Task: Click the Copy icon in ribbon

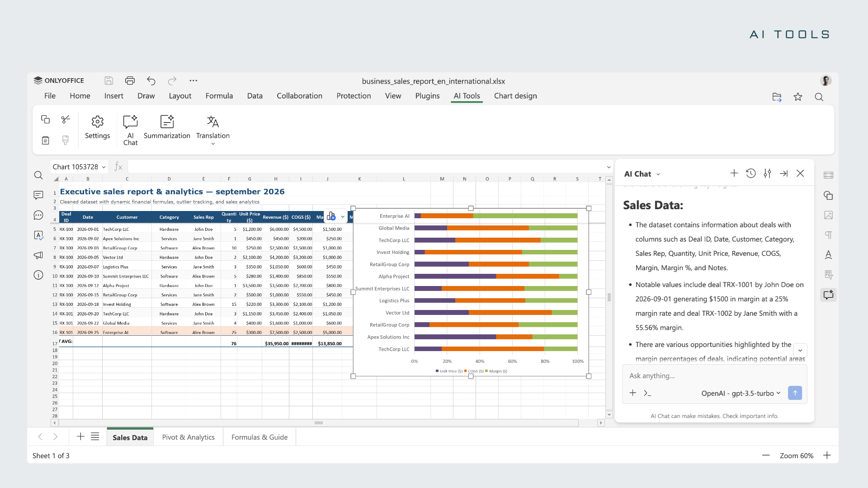Action: point(45,119)
